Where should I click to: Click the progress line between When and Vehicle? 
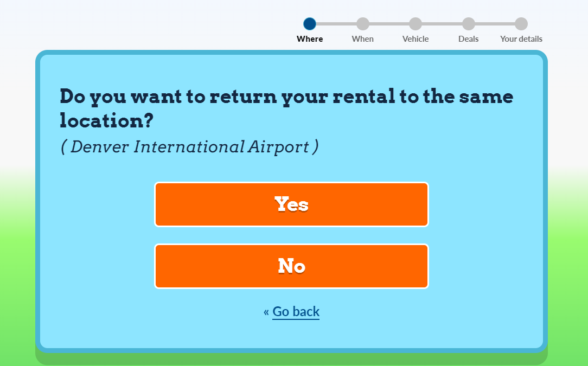coord(389,24)
